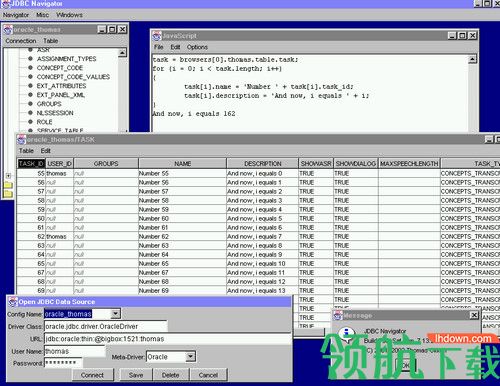
Task: Click bullet icon next to ROLE
Action: click(x=30, y=121)
